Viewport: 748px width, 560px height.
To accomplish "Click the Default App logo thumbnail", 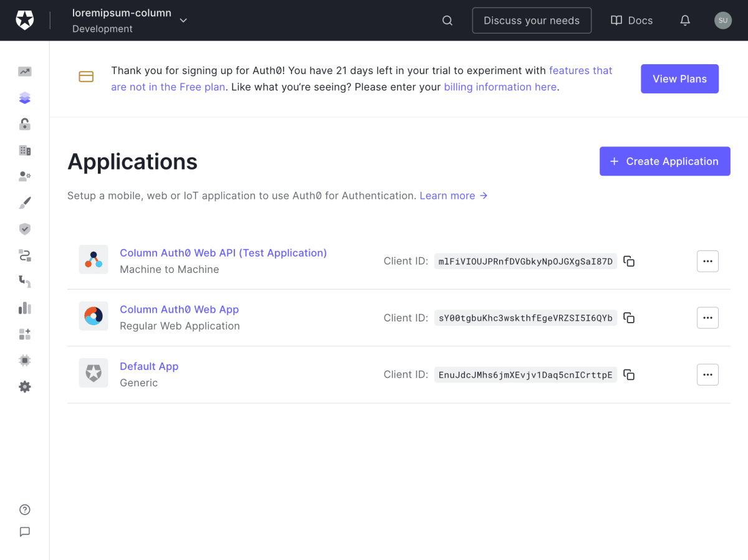I will point(93,373).
